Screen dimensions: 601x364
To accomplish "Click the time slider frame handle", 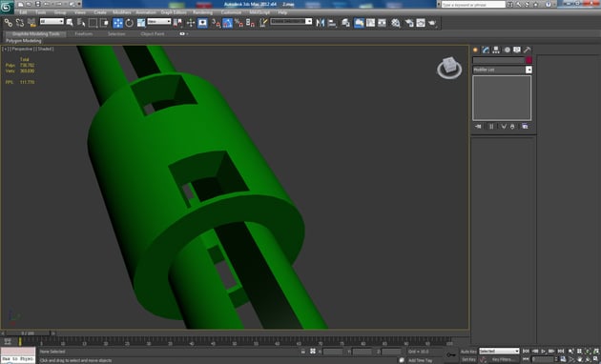I will [x=28, y=334].
